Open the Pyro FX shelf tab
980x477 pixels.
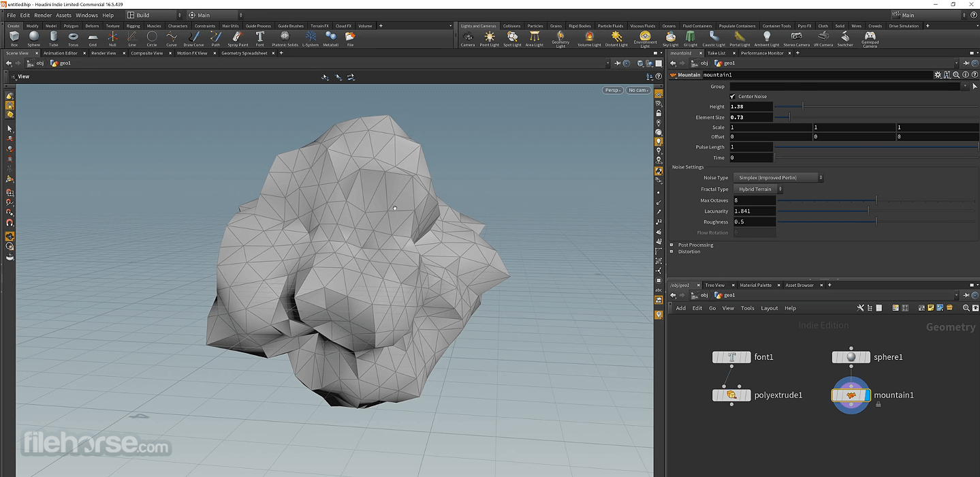pyautogui.click(x=804, y=26)
